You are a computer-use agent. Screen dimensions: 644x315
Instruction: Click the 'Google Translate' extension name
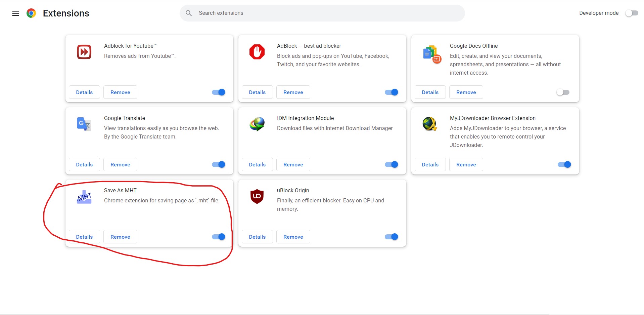(x=125, y=118)
